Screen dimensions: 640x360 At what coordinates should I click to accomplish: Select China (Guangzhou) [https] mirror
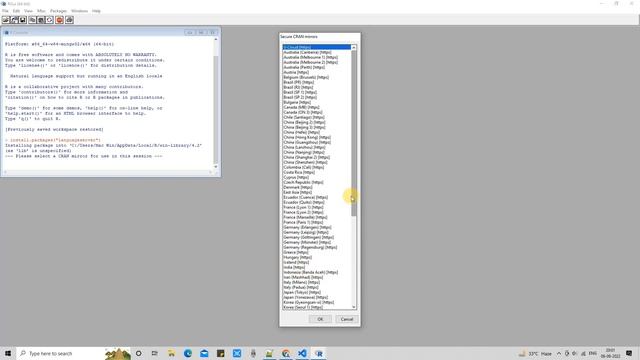pyautogui.click(x=317, y=142)
